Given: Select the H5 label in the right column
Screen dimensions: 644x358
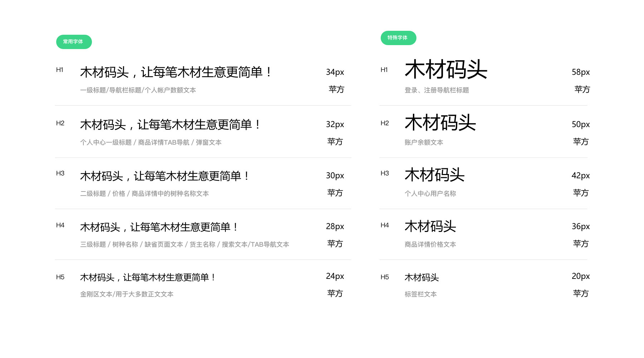Looking at the screenshot, I should click(385, 276).
